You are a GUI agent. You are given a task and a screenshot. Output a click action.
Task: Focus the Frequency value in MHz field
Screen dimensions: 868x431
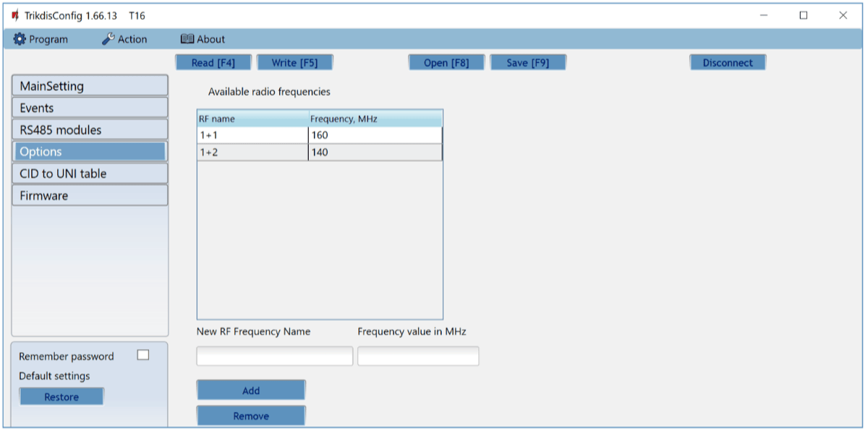[418, 356]
